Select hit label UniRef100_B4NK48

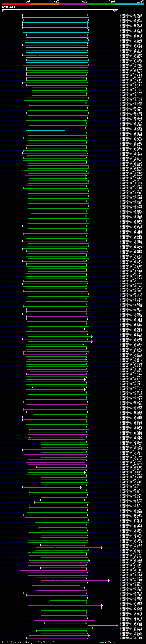(131, 628)
